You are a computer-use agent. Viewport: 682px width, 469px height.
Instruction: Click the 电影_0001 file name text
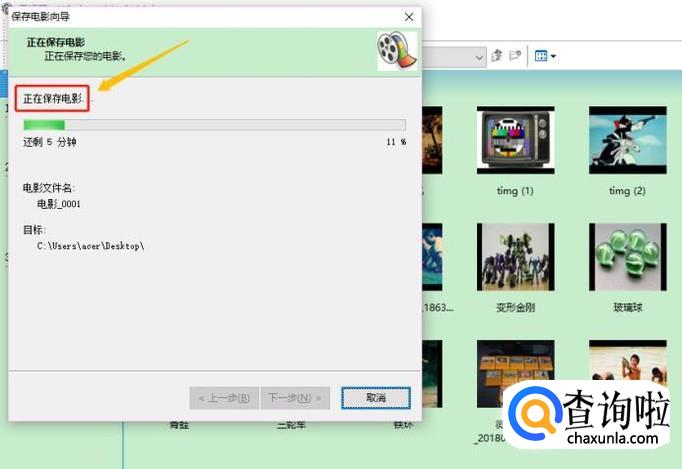[x=59, y=204]
